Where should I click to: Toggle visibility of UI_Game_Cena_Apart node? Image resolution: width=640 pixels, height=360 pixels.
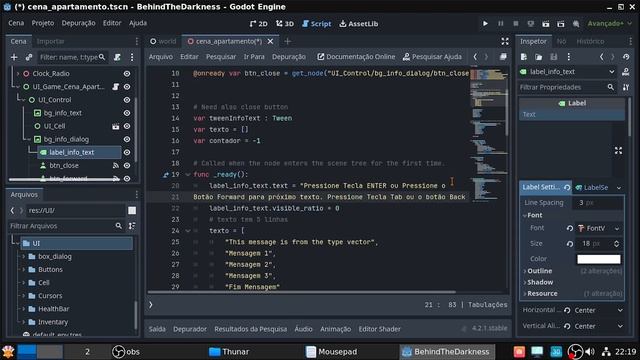127,87
